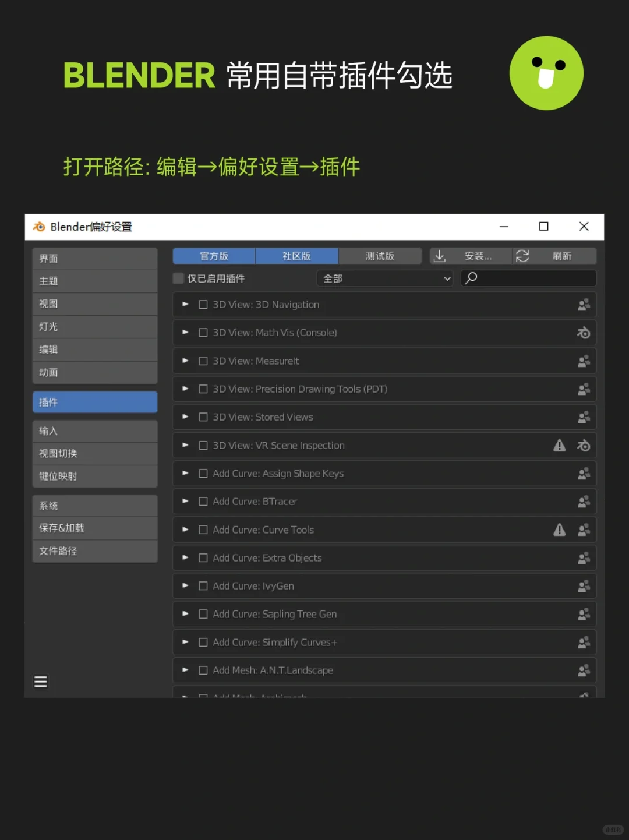Click community icon on MeasureIt row
629x840 pixels.
[584, 361]
